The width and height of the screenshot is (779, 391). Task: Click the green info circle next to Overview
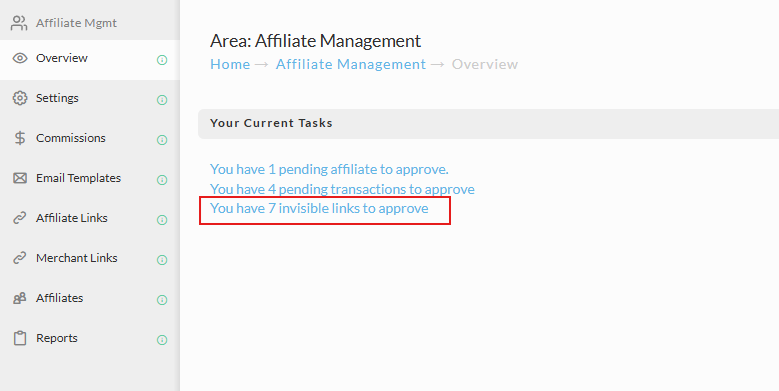162,60
